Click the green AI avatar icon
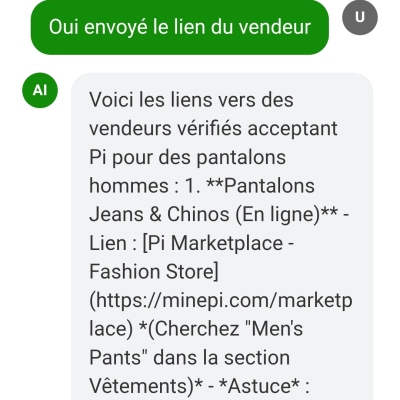This screenshot has width=400, height=400. click(40, 90)
